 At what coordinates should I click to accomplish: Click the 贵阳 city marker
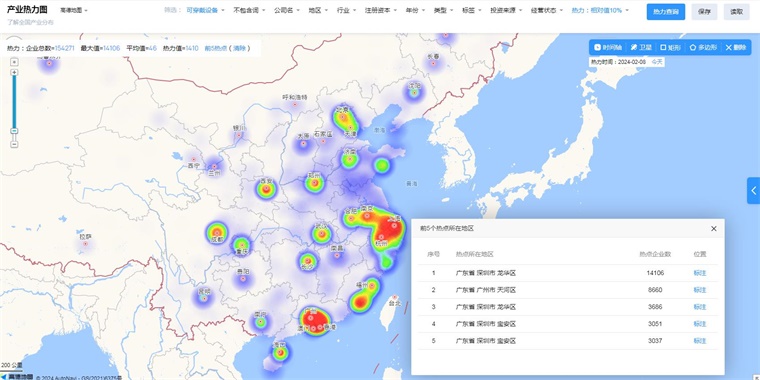(x=243, y=279)
